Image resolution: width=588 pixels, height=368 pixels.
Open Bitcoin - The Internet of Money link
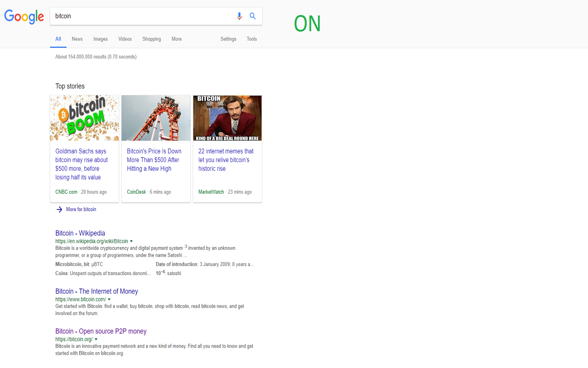click(96, 291)
